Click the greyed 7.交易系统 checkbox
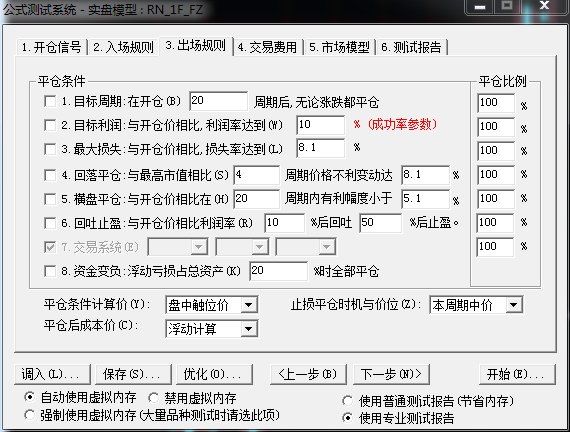The image size is (570, 432). (x=50, y=247)
